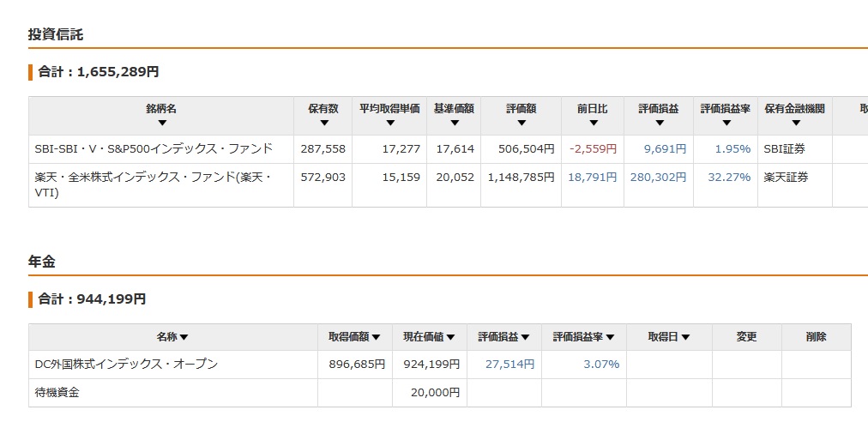Sort by 前日比 arrow icon

coord(593,124)
